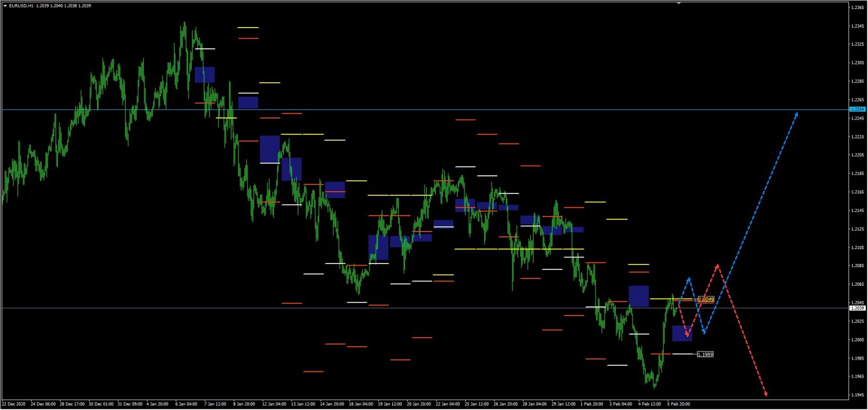Click the white 1.1989 level price label
This screenshot has width=868, height=410.
pos(705,354)
